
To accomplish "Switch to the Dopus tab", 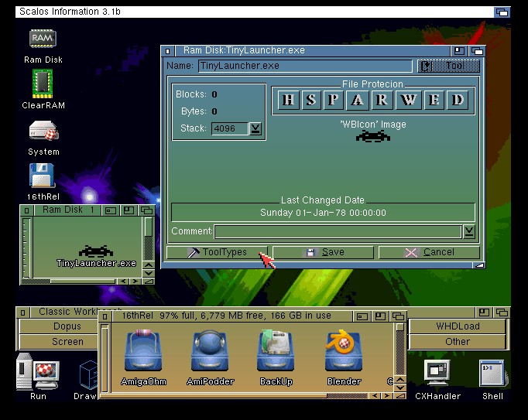I will [67, 326].
